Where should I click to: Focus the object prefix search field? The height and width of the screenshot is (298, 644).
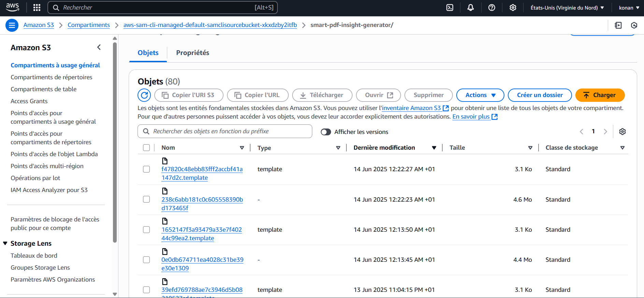pos(225,131)
